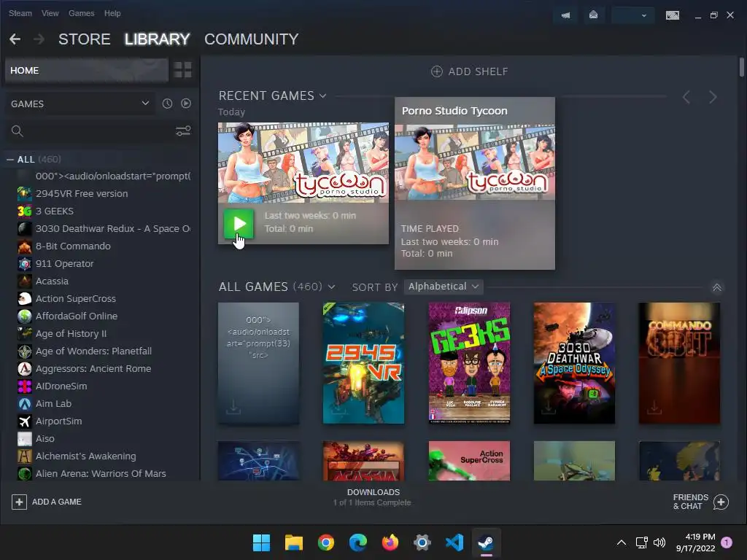Launch Firefox from taskbar
747x560 pixels.
pyautogui.click(x=390, y=542)
